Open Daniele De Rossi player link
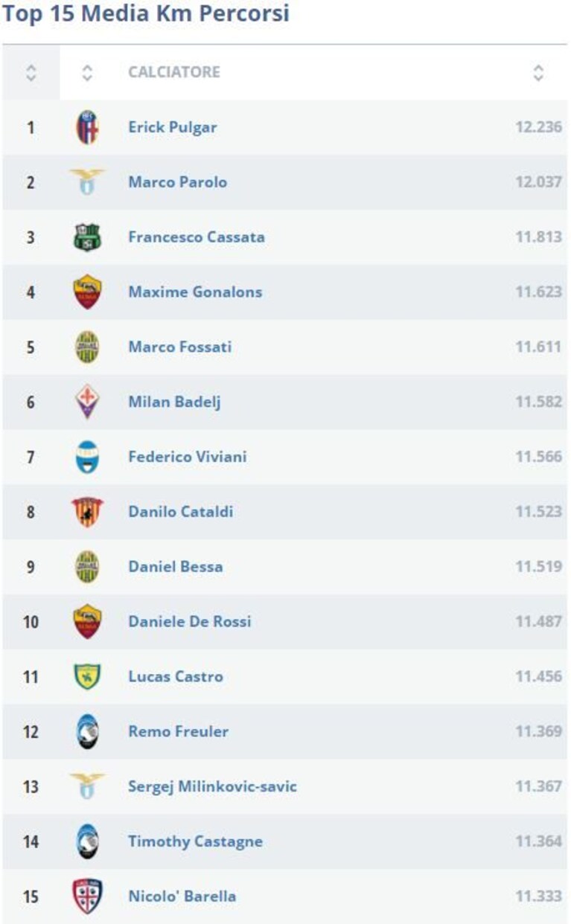The height and width of the screenshot is (924, 571). 190,621
